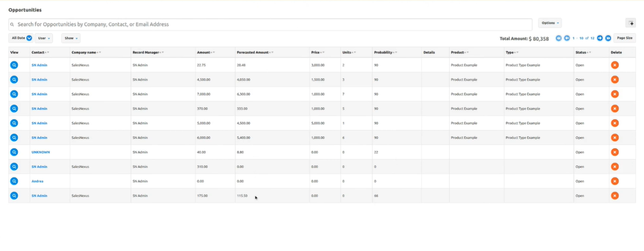Delete the opportunity with amount 7,000.00
The image size is (644, 251).
(x=615, y=94)
